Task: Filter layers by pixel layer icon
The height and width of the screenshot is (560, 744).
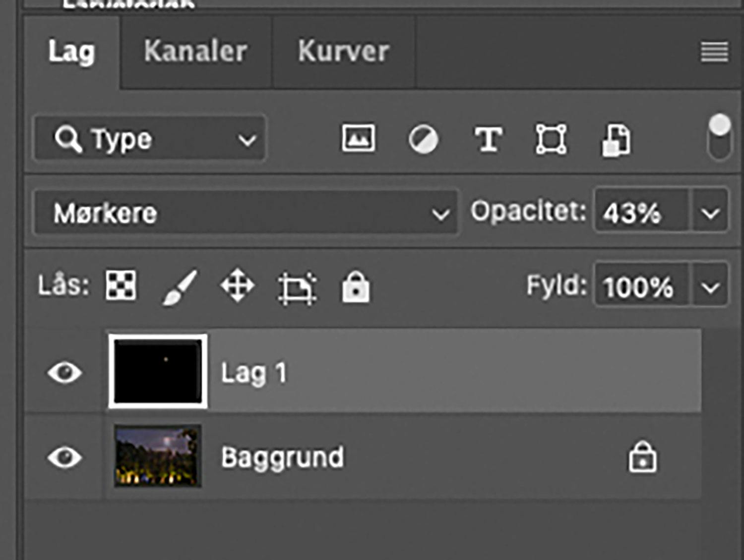Action: point(358,138)
